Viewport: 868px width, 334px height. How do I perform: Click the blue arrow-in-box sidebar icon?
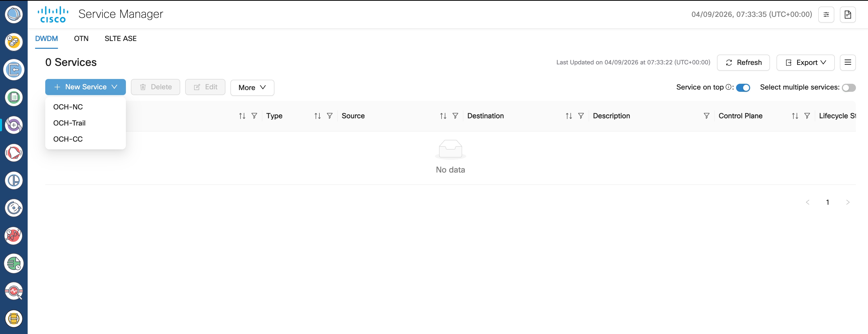pyautogui.click(x=14, y=70)
